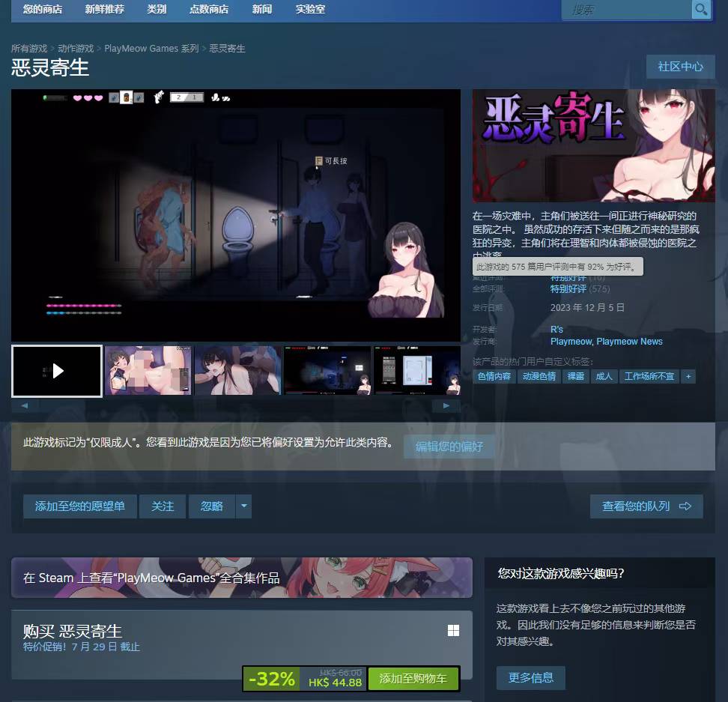Open the 您的商店 menu
The height and width of the screenshot is (702, 728).
click(43, 9)
